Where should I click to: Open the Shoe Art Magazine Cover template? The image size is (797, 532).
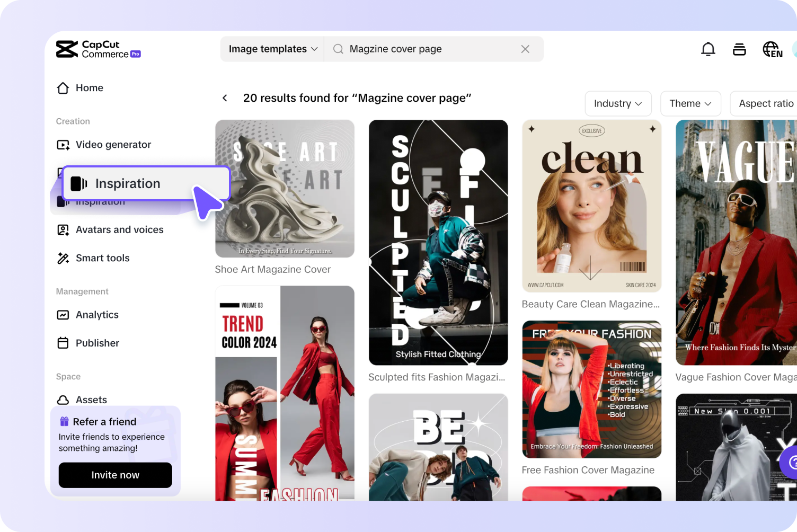(285, 189)
